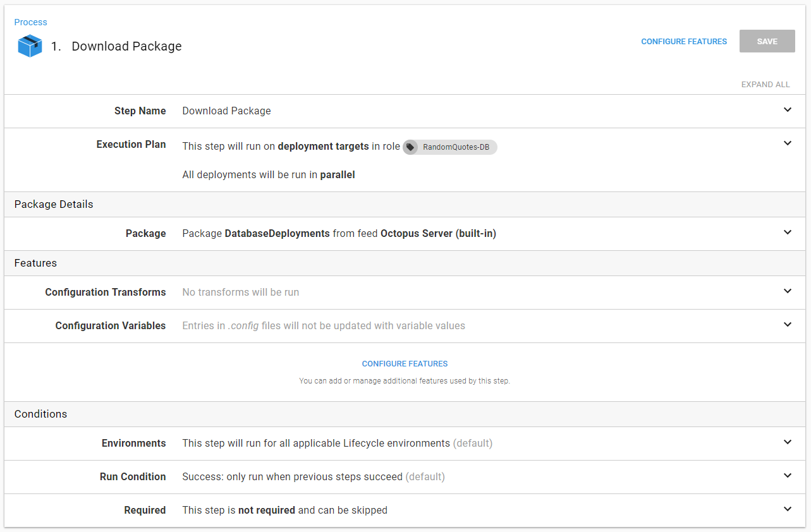
Task: Click Expand All
Action: [765, 85]
